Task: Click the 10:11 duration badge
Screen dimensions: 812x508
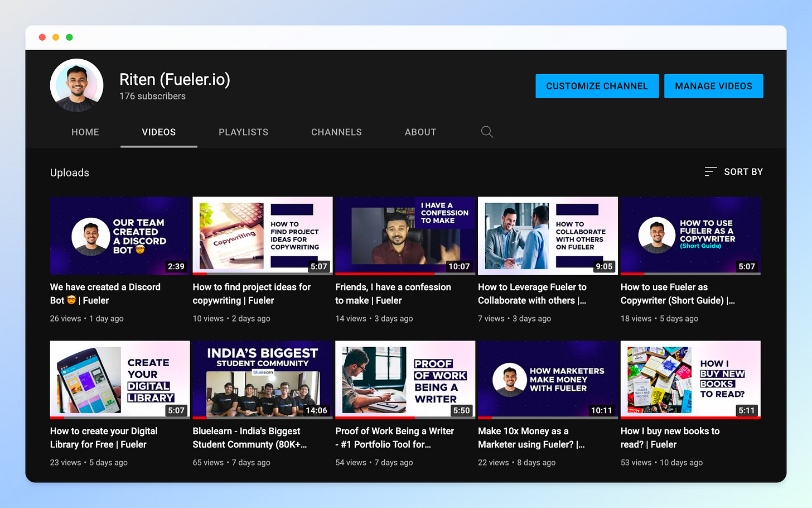Action: (601, 410)
